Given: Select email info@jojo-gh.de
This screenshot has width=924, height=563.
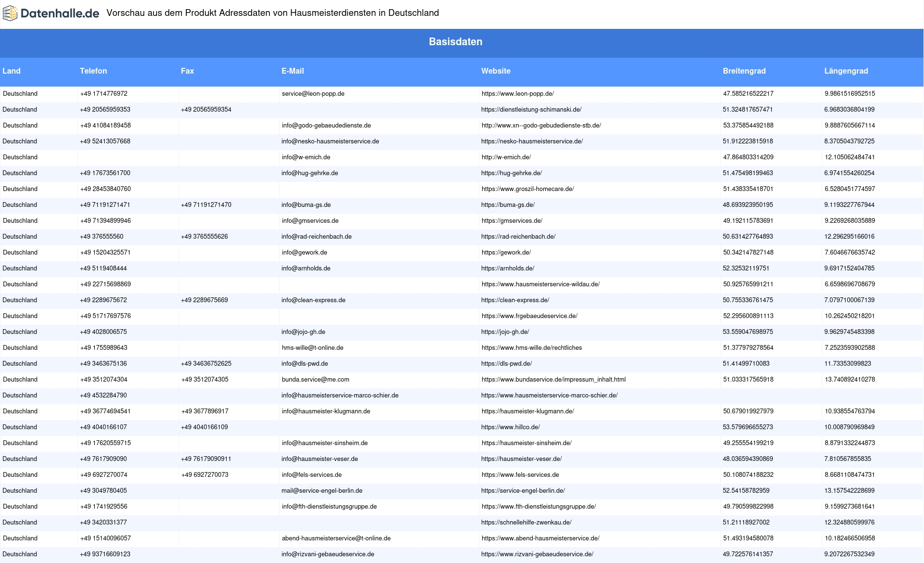Looking at the screenshot, I should [x=303, y=332].
